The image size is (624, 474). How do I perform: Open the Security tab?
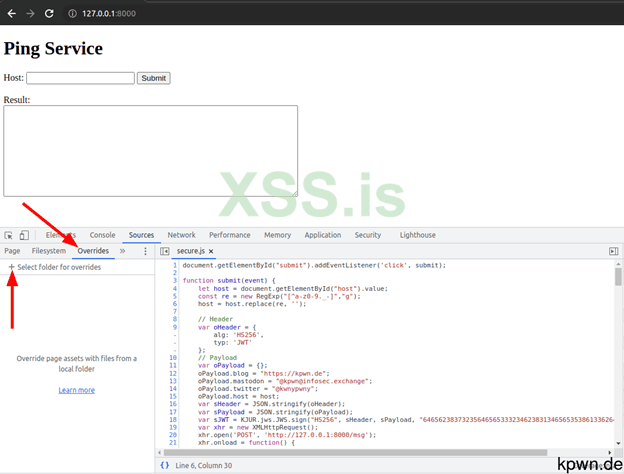click(x=368, y=235)
